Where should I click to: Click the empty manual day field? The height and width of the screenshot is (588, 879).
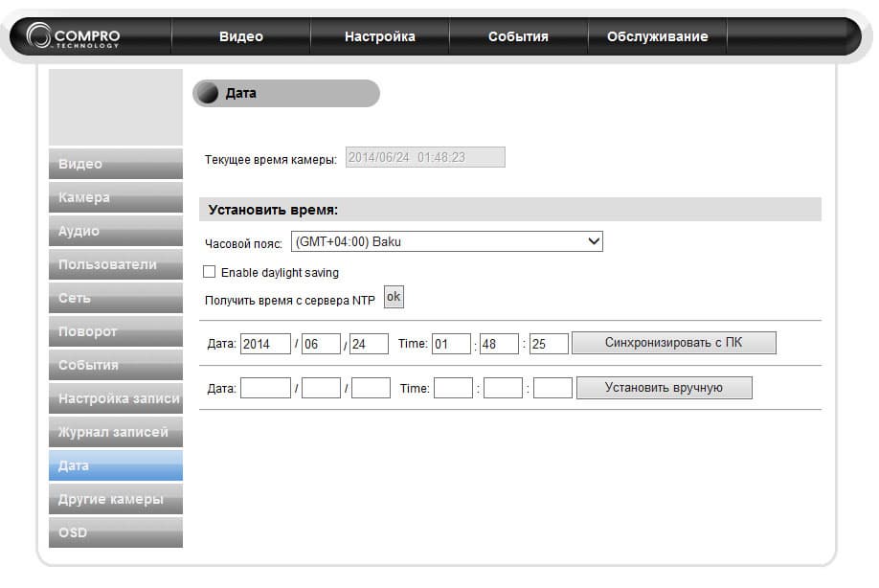(x=372, y=388)
